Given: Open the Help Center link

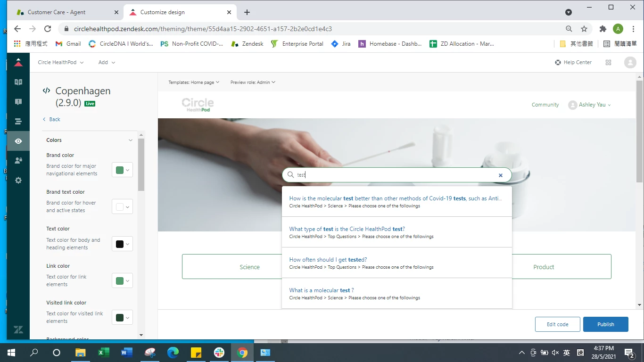Looking at the screenshot, I should 573,62.
